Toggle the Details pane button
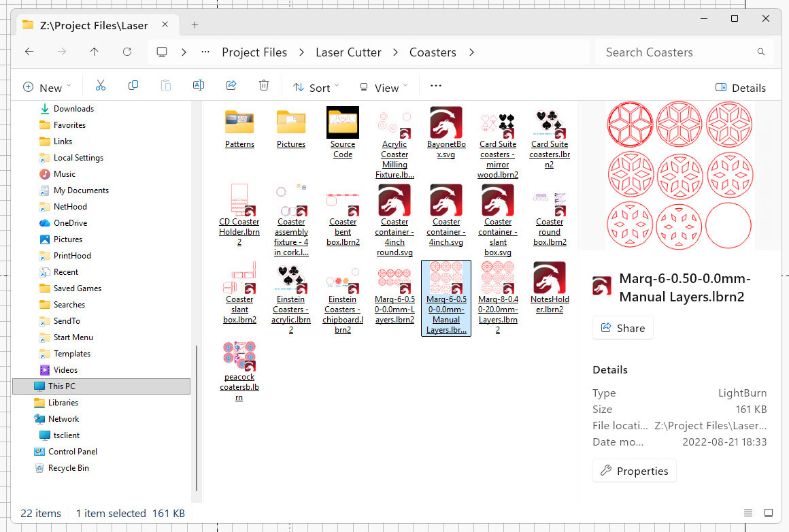 click(x=741, y=88)
